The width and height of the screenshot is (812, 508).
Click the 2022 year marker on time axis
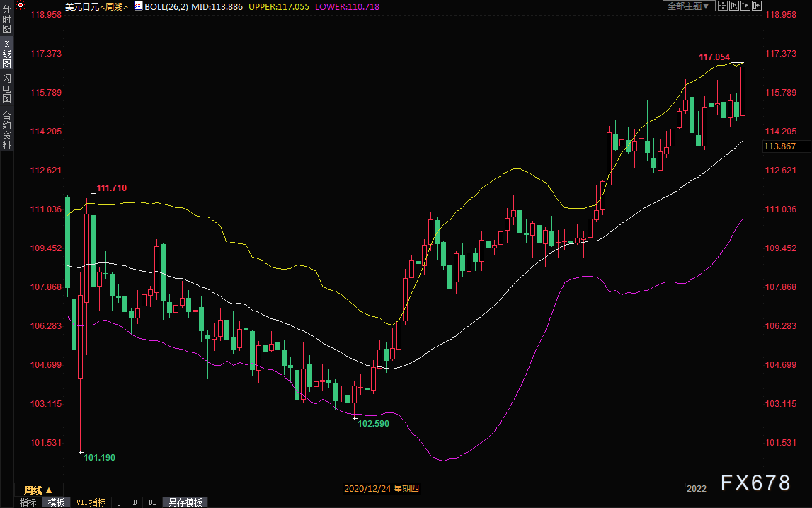pos(697,489)
